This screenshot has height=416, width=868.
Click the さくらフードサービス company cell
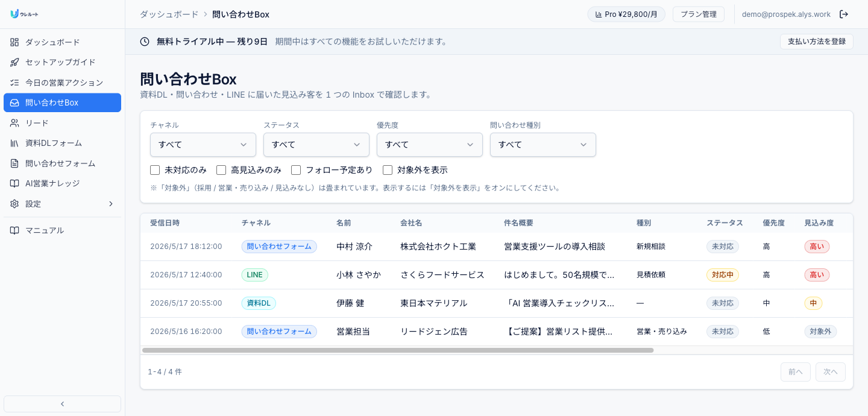(442, 275)
